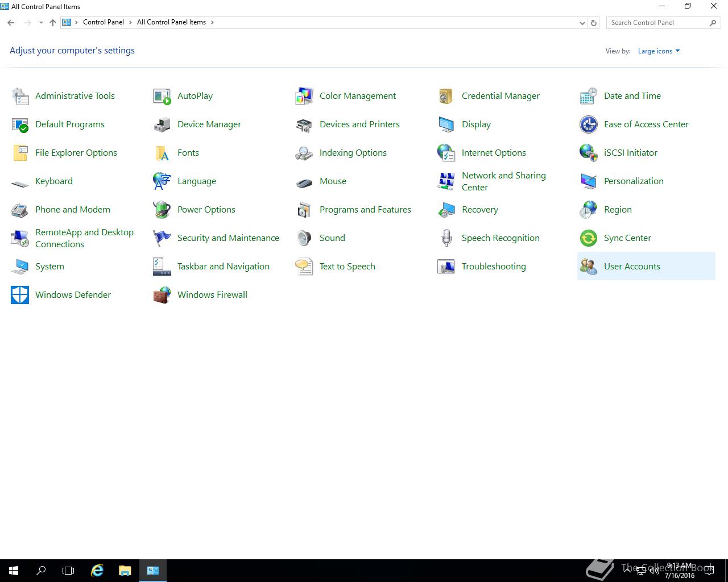Screen dimensions: 728x582
Task: Open the Troubleshooting icon
Action: click(x=446, y=267)
